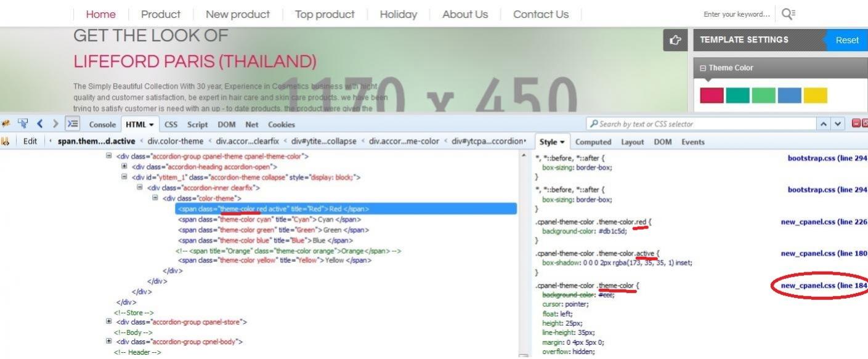The width and height of the screenshot is (868, 359).
Task: Open new_cpanel.css line 184 source link
Action: tap(824, 285)
